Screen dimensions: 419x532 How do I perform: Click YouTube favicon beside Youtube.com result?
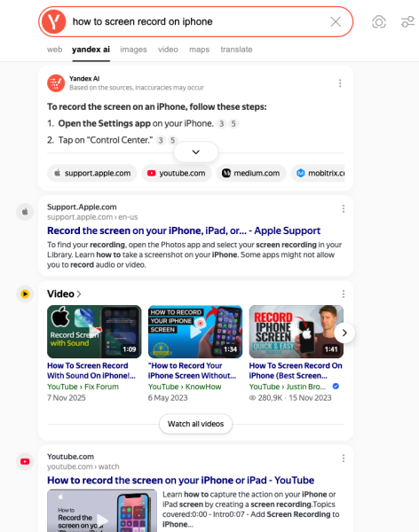(x=25, y=461)
